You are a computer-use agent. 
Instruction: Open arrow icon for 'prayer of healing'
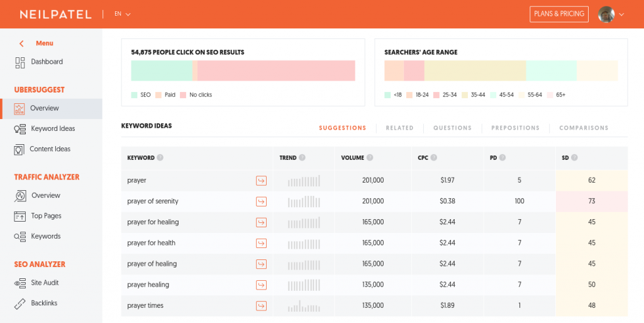261,264
